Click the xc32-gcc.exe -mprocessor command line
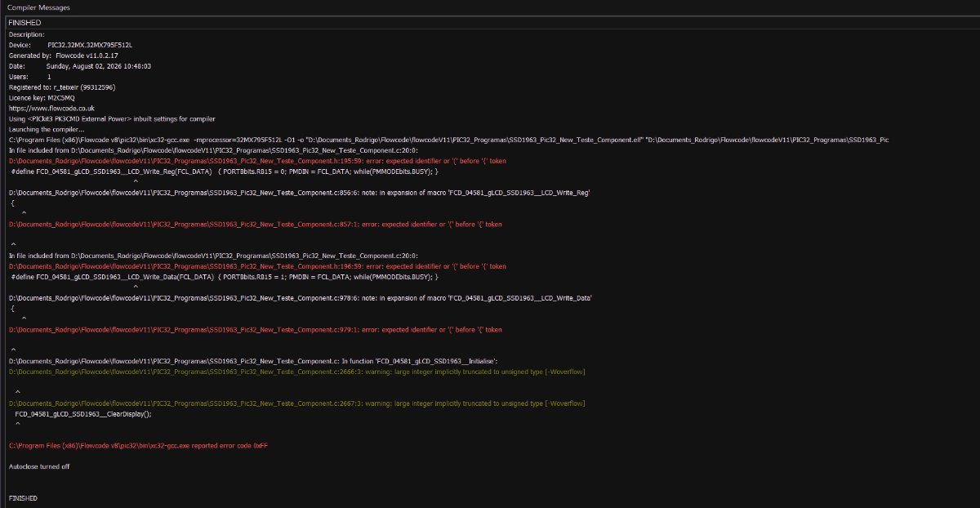 [x=448, y=140]
